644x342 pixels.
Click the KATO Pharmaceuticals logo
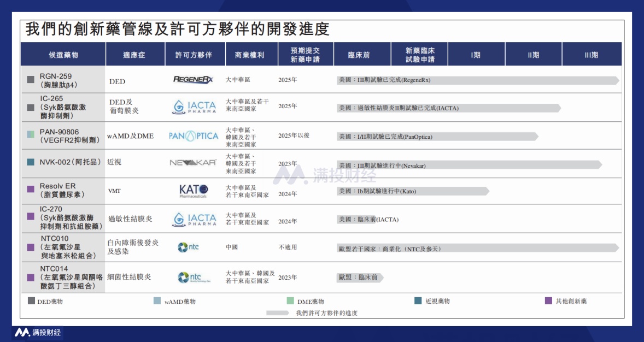(194, 191)
